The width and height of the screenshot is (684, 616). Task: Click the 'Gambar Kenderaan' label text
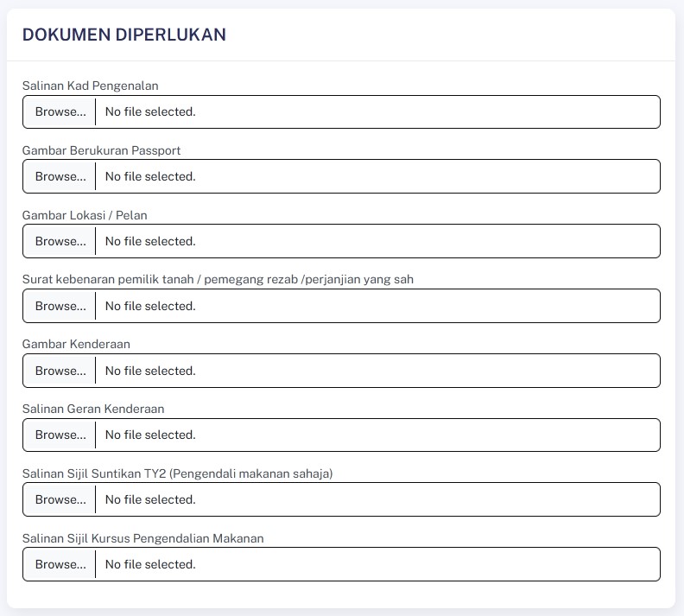click(76, 344)
